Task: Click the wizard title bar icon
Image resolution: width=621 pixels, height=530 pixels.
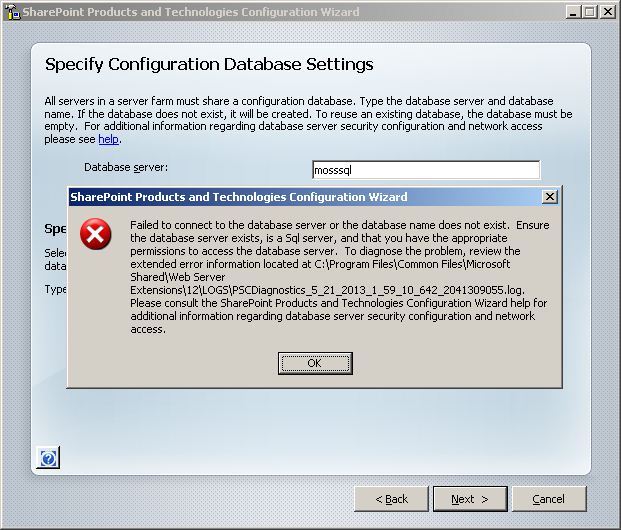Action: tap(12, 12)
